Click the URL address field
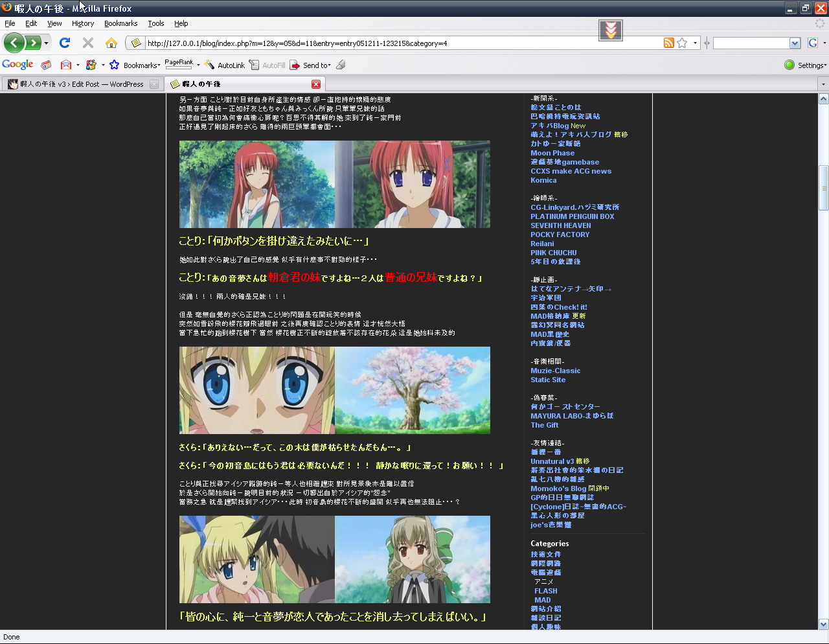Viewport: 829px width, 644px height. click(402, 43)
